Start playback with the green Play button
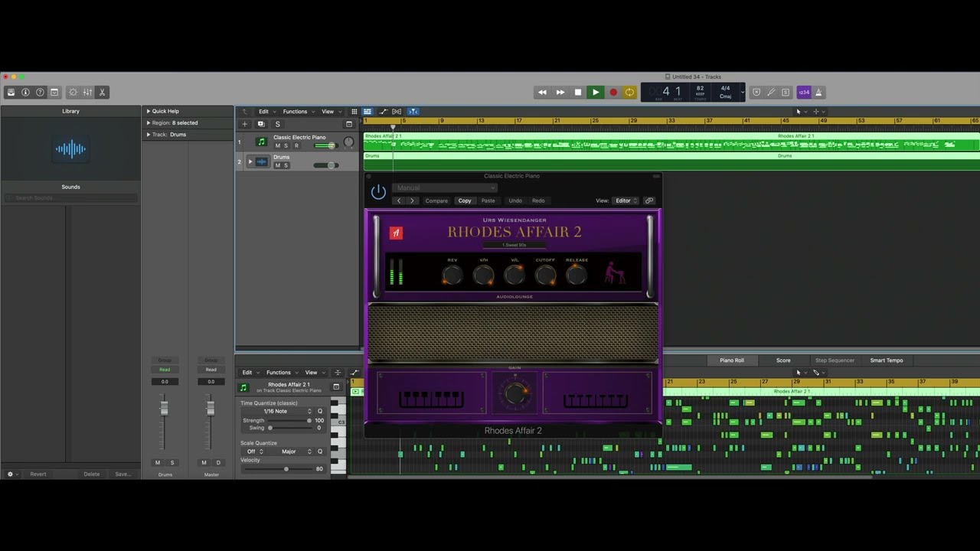Image resolution: width=980 pixels, height=551 pixels. tap(595, 93)
